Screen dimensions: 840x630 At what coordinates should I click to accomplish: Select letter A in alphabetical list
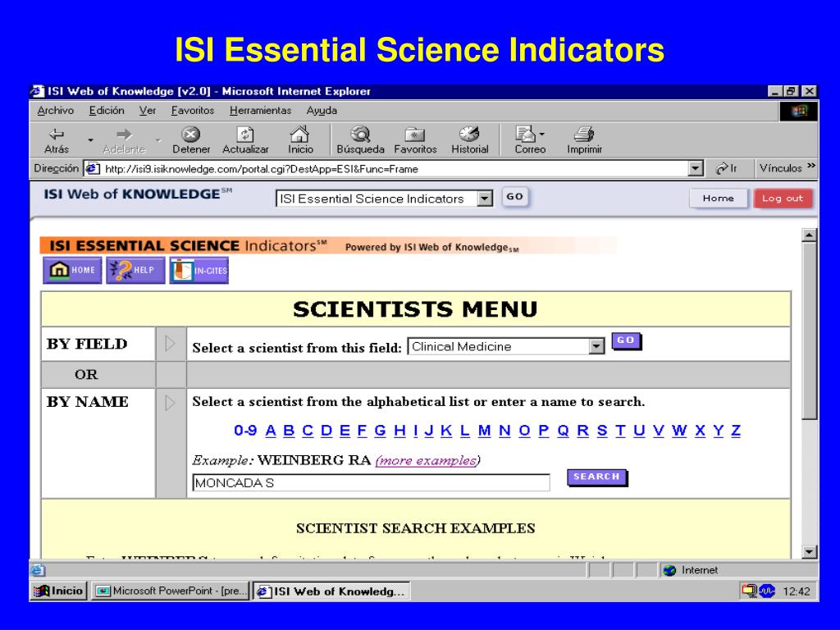click(x=271, y=430)
